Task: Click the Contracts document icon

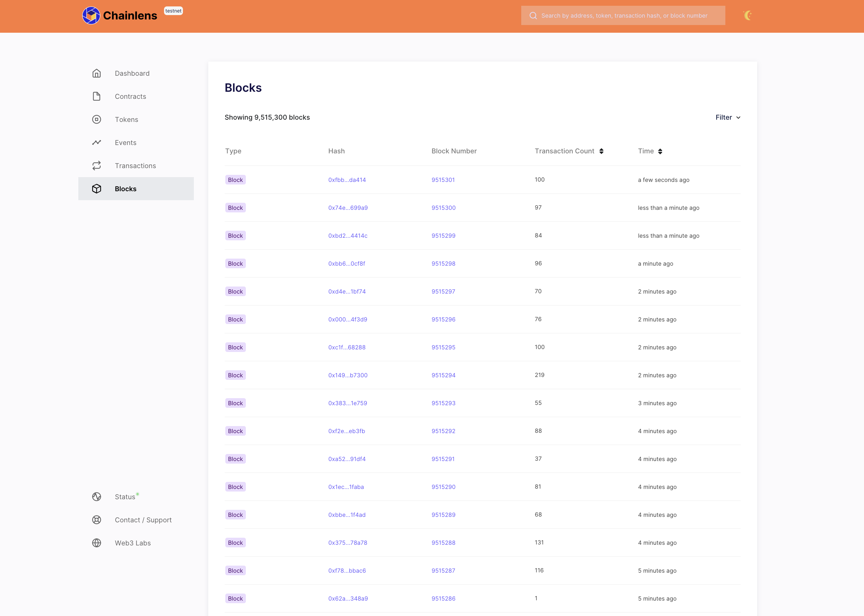Action: pos(96,96)
